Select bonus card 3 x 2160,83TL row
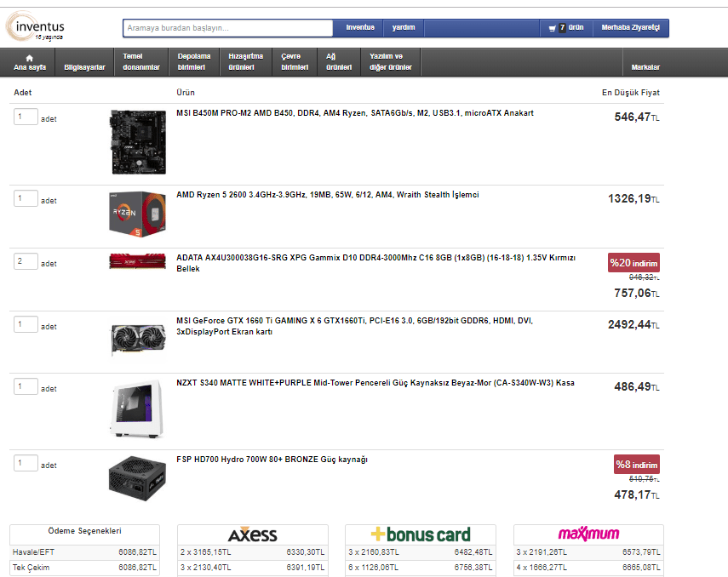Image resolution: width=728 pixels, height=577 pixels. tap(421, 552)
